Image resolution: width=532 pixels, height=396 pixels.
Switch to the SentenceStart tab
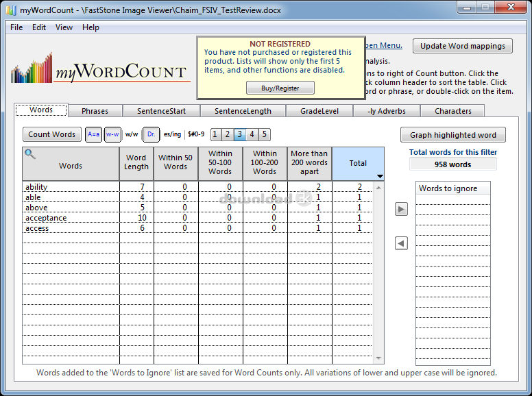[161, 111]
